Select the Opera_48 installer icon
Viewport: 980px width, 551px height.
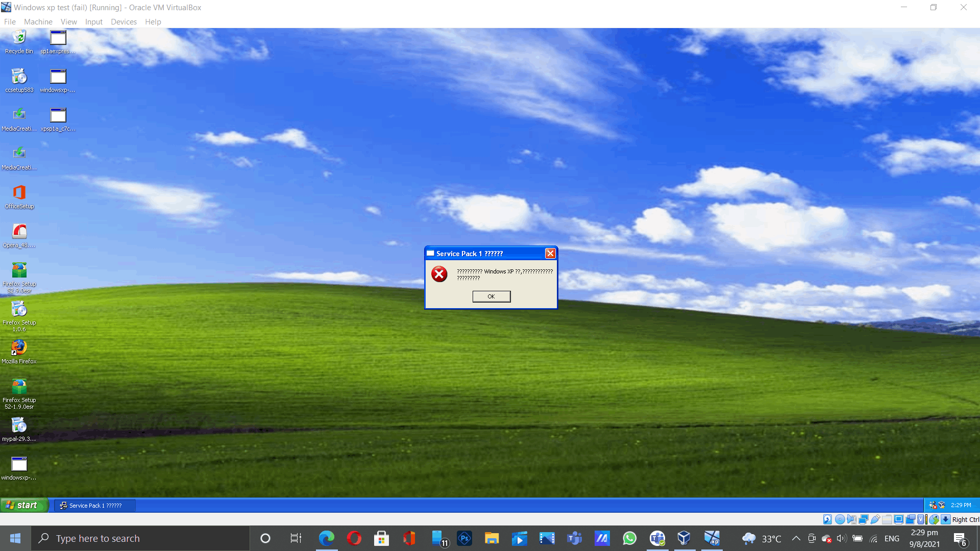point(19,236)
